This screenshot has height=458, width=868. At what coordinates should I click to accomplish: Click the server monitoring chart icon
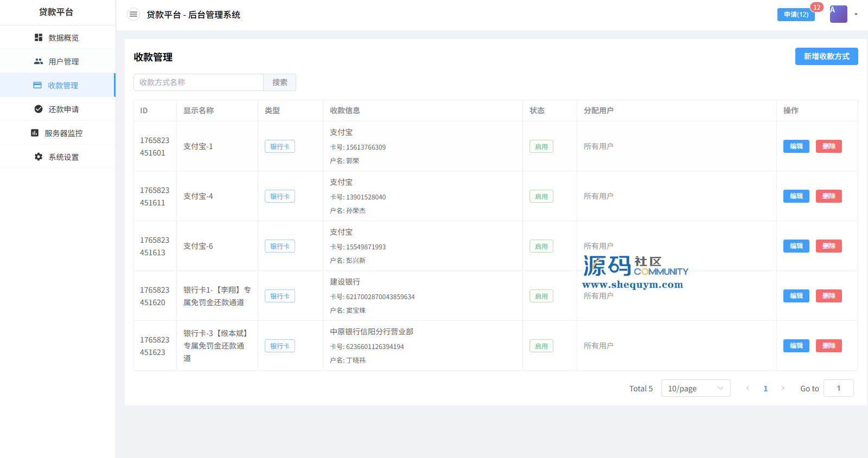point(35,133)
